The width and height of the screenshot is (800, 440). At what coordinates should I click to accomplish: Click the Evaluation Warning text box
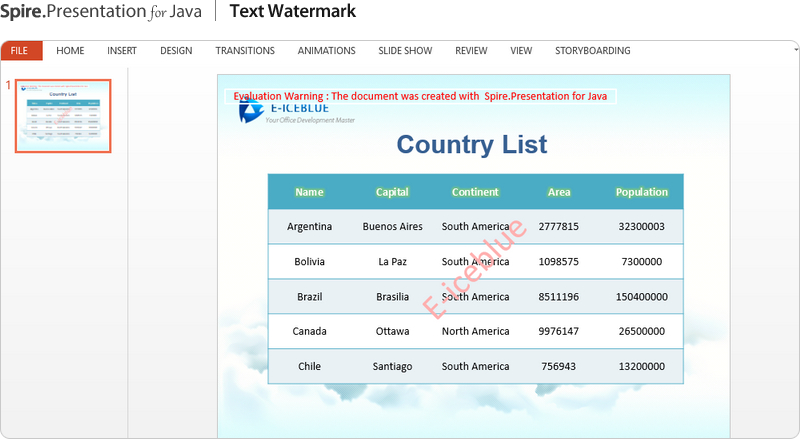click(x=420, y=96)
